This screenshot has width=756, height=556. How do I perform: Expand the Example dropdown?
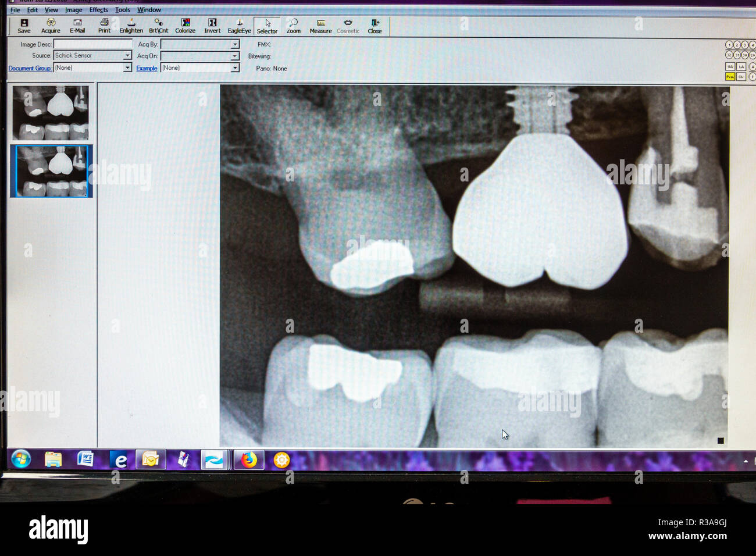(235, 68)
